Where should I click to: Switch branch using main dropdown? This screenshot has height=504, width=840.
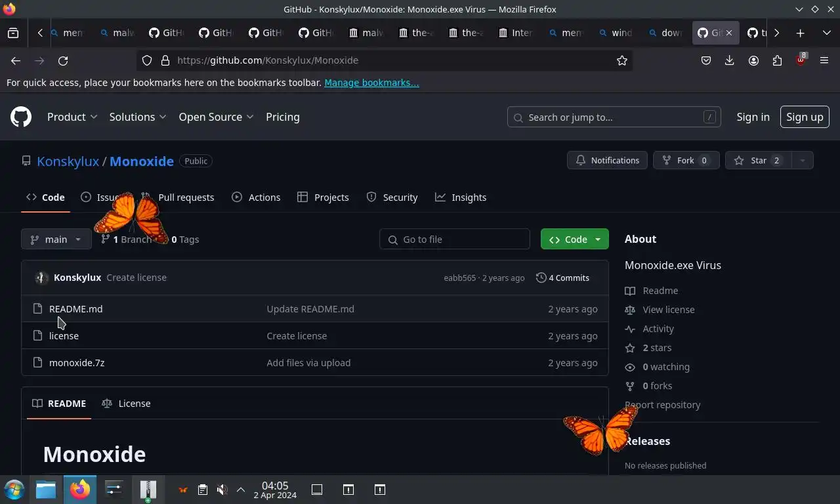[56, 240]
